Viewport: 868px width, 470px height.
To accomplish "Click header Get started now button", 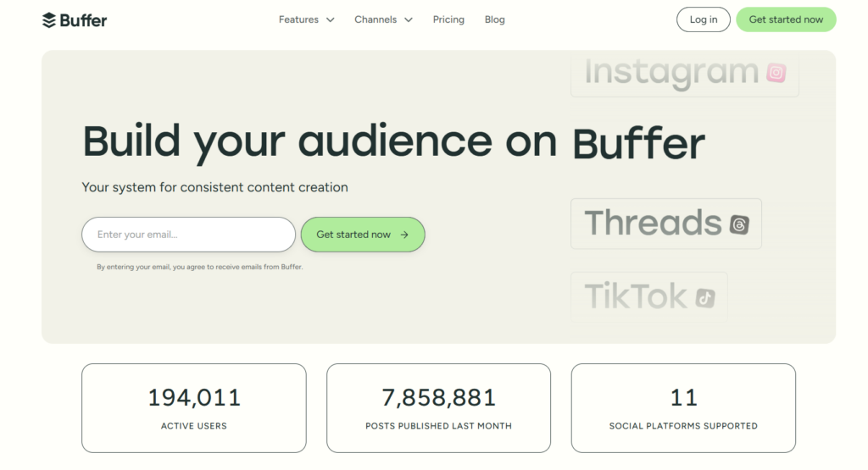I will coord(786,19).
